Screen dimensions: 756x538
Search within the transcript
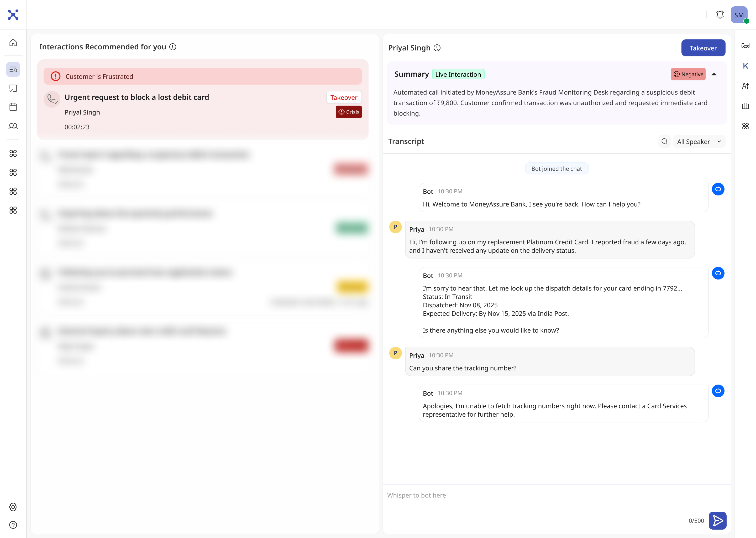tap(664, 141)
